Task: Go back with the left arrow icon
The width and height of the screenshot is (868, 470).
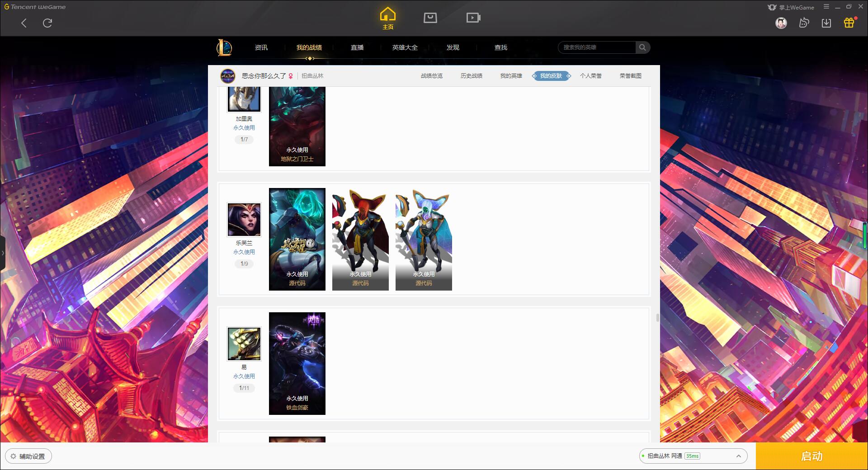Action: tap(24, 23)
